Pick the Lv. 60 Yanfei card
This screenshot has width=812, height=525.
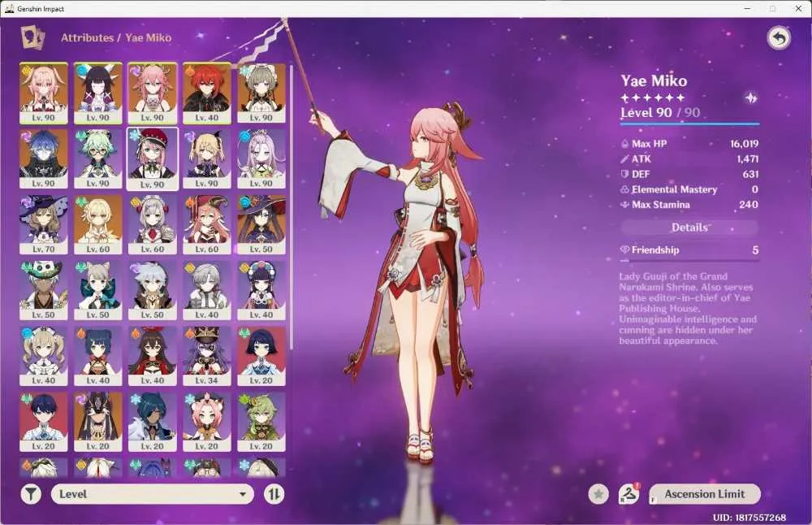(206, 224)
